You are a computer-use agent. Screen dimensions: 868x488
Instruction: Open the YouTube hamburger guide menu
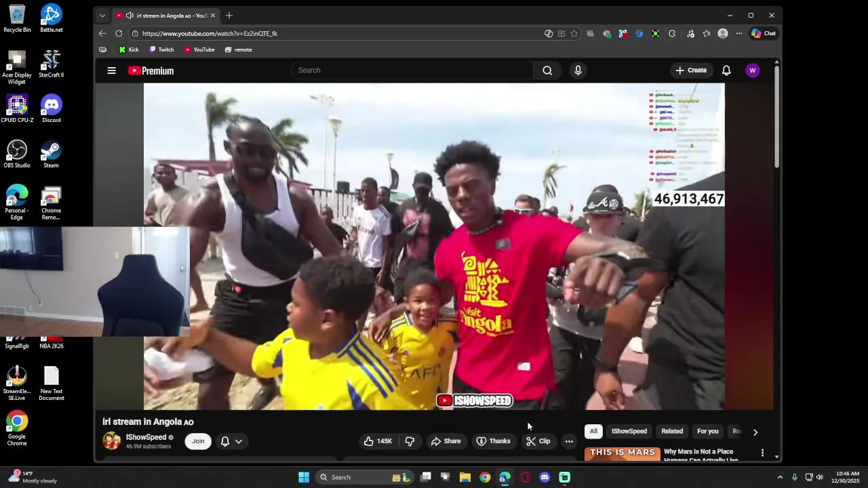(x=112, y=70)
